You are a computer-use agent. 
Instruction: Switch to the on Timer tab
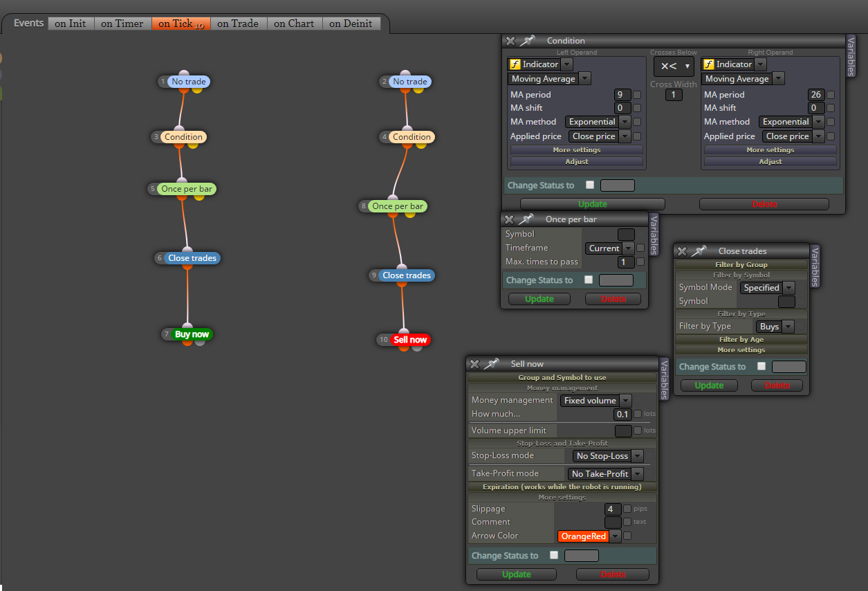coord(122,24)
